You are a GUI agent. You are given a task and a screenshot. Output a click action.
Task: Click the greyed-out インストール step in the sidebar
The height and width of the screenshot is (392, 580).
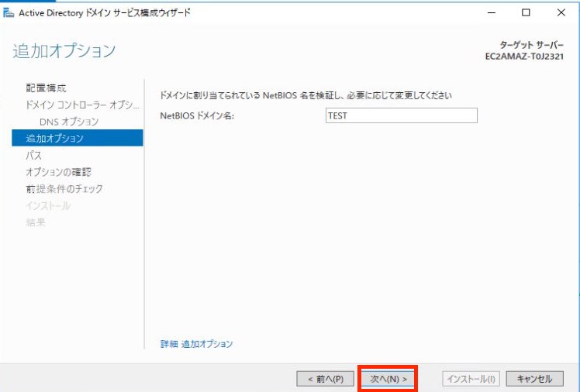tap(48, 205)
